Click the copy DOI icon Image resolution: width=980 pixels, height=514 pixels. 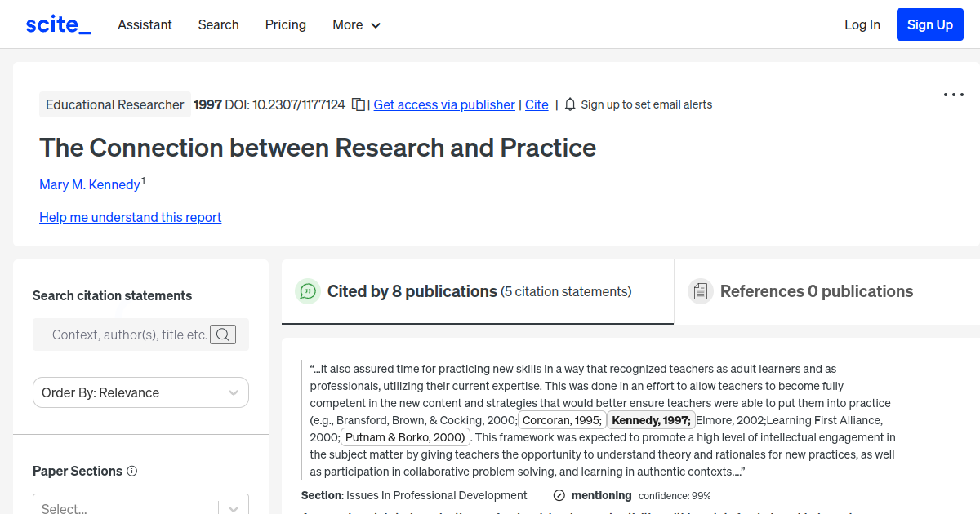click(x=359, y=104)
